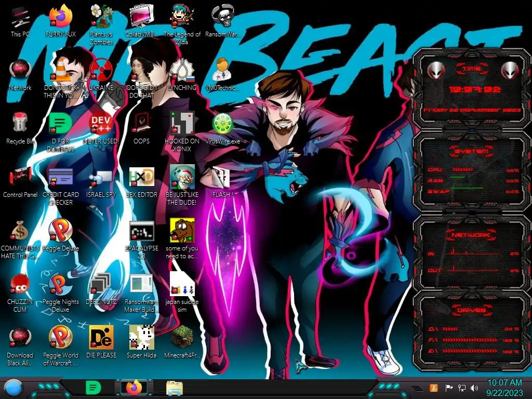Open the volume speaker tray icon

tap(474, 388)
